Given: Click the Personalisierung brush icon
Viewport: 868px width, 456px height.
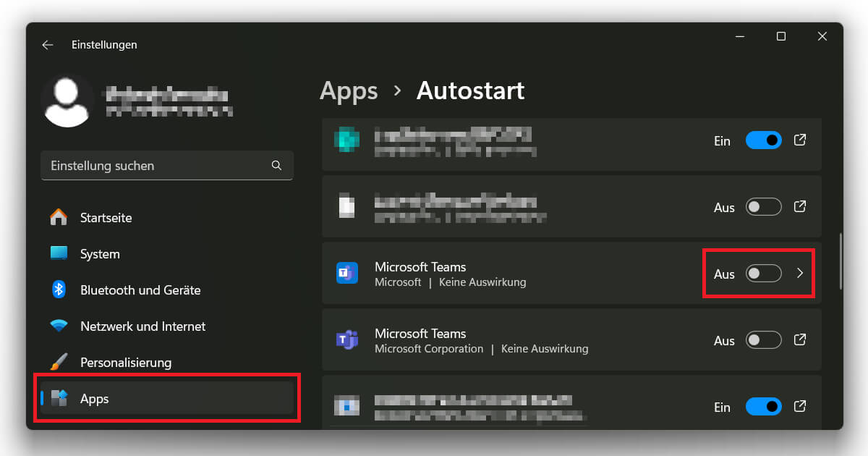Looking at the screenshot, I should 58,362.
